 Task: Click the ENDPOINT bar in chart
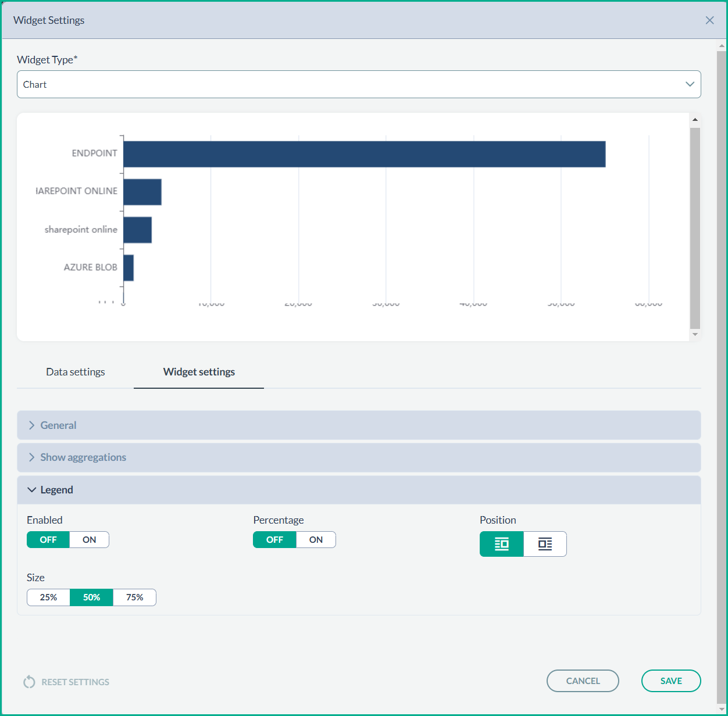364,154
